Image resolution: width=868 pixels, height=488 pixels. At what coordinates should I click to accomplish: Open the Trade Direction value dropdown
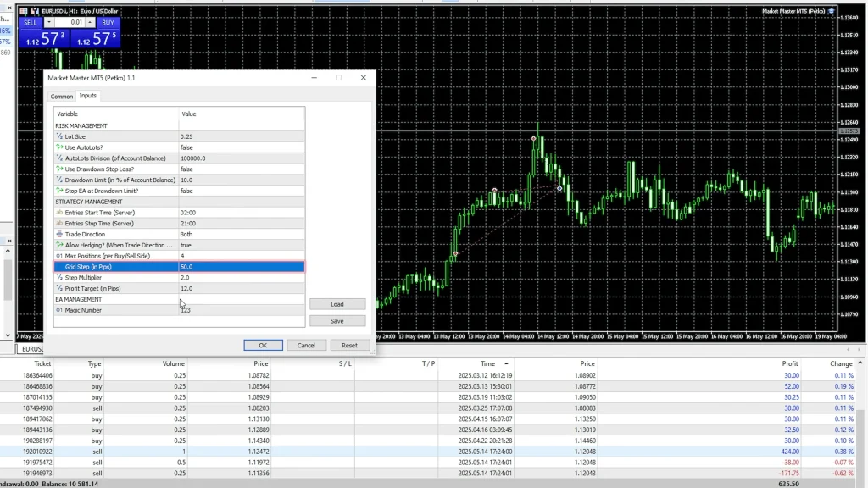(241, 234)
